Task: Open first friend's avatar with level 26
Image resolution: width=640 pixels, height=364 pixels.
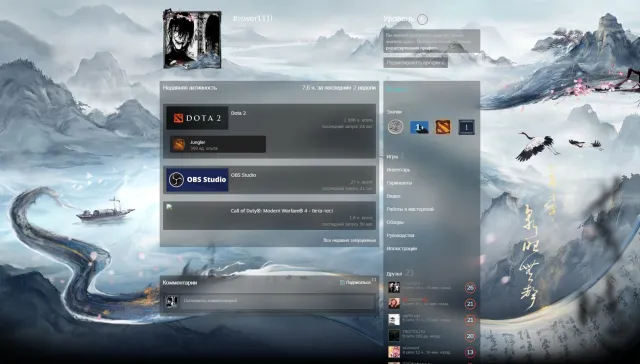Action: click(x=394, y=287)
